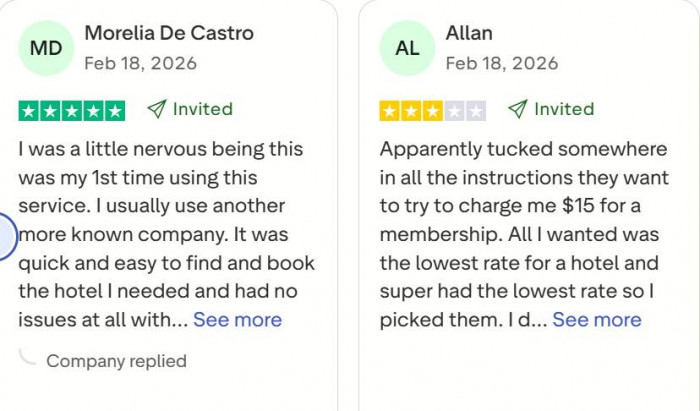Click the paper-plane icon in Morelia's review
700x411 pixels.
156,109
